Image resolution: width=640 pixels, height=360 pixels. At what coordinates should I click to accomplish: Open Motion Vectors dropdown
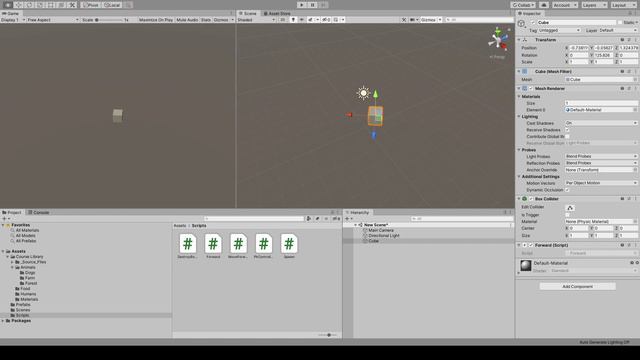[x=601, y=183]
